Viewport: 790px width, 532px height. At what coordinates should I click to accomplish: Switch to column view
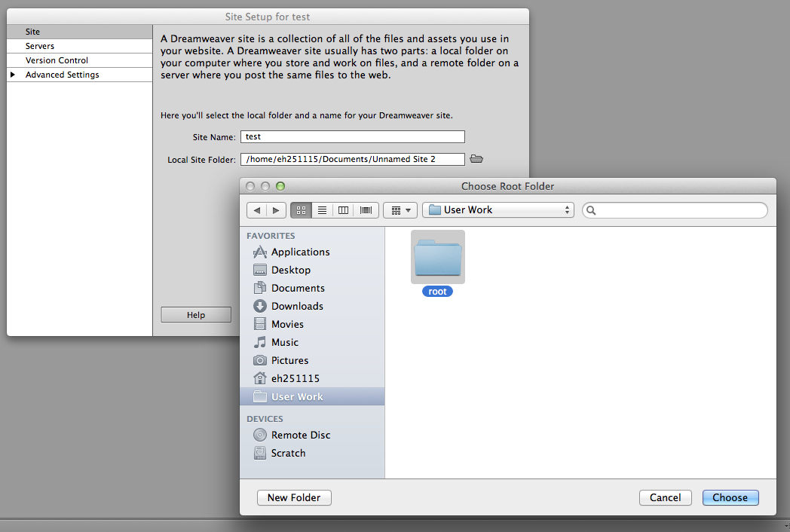[343, 210]
